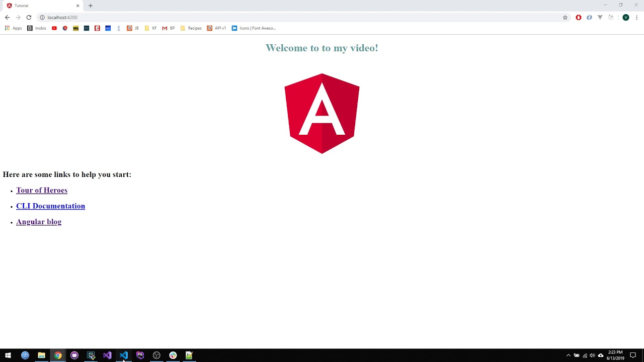Open the blue square bookmark icon

pyautogui.click(x=108, y=28)
